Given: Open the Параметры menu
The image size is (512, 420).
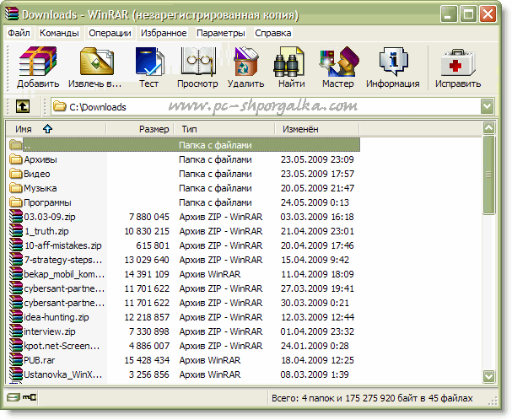Looking at the screenshot, I should point(221,33).
